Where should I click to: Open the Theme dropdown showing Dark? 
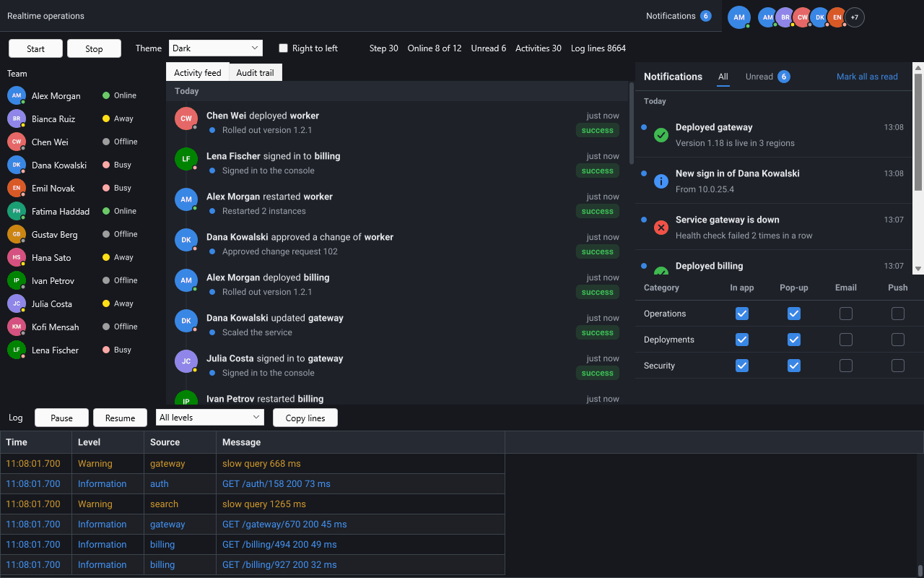point(216,48)
